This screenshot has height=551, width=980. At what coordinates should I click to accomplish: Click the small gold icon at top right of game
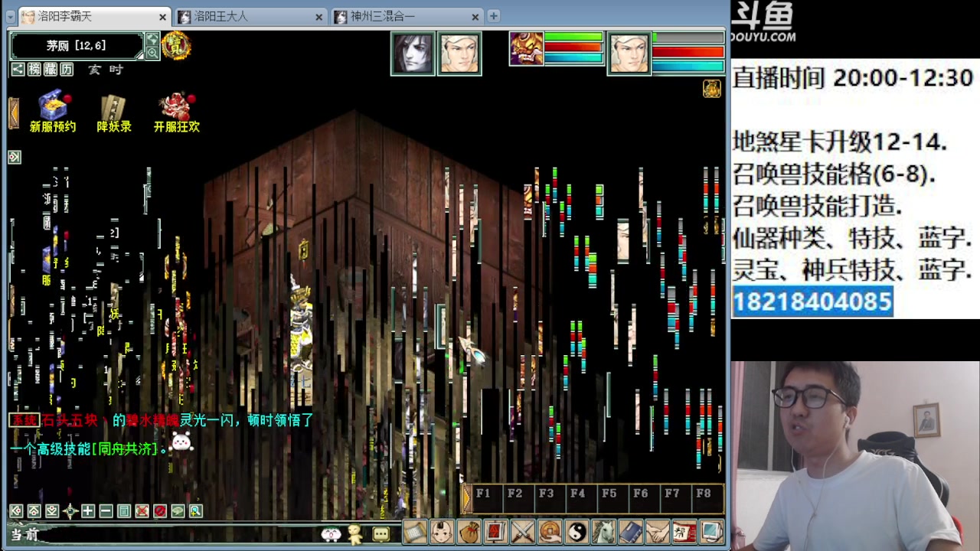[x=712, y=89]
